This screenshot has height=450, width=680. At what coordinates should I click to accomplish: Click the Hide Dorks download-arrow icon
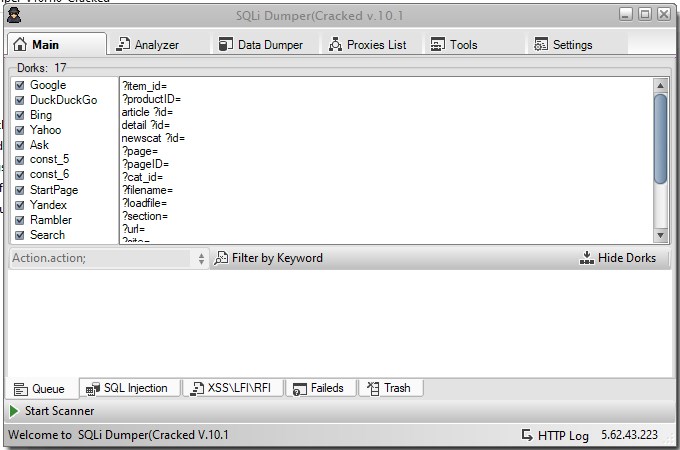tap(586, 258)
